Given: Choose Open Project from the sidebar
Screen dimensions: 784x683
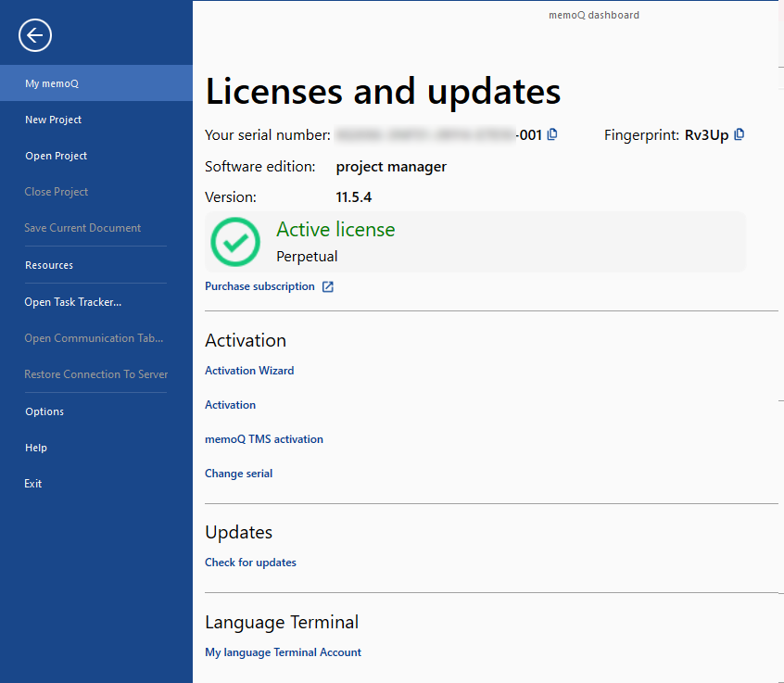Looking at the screenshot, I should pos(96,156).
